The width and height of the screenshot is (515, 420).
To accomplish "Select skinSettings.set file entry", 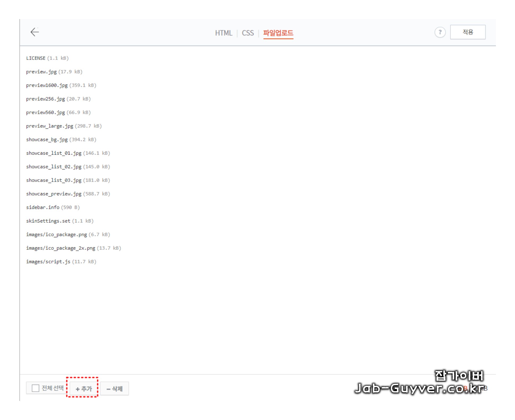I will coord(48,221).
